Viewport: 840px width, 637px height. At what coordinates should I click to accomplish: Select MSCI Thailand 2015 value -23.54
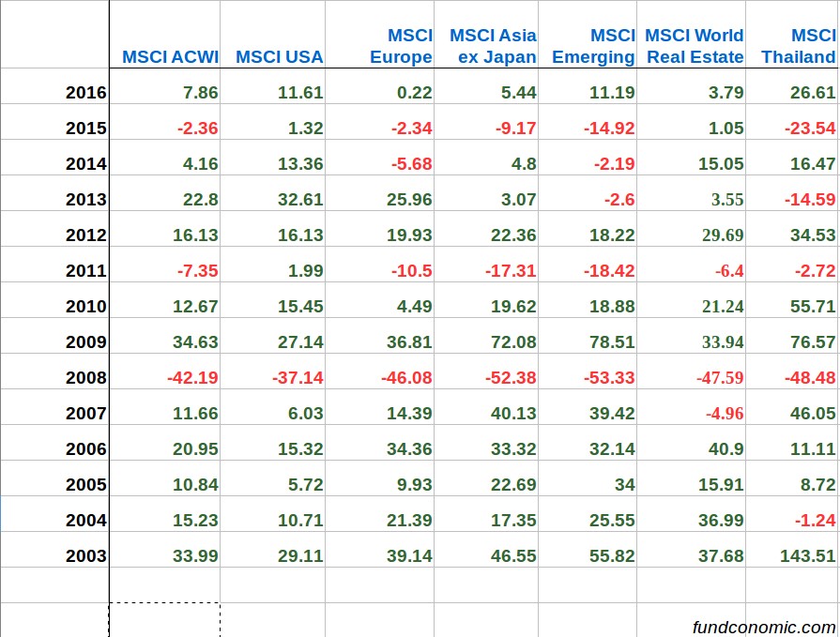pyautogui.click(x=810, y=129)
